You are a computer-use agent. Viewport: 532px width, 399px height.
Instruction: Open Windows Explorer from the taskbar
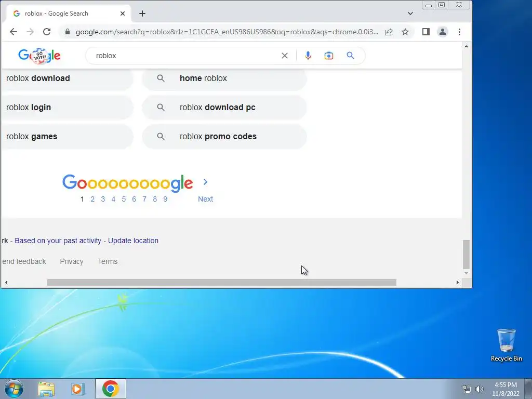click(46, 389)
